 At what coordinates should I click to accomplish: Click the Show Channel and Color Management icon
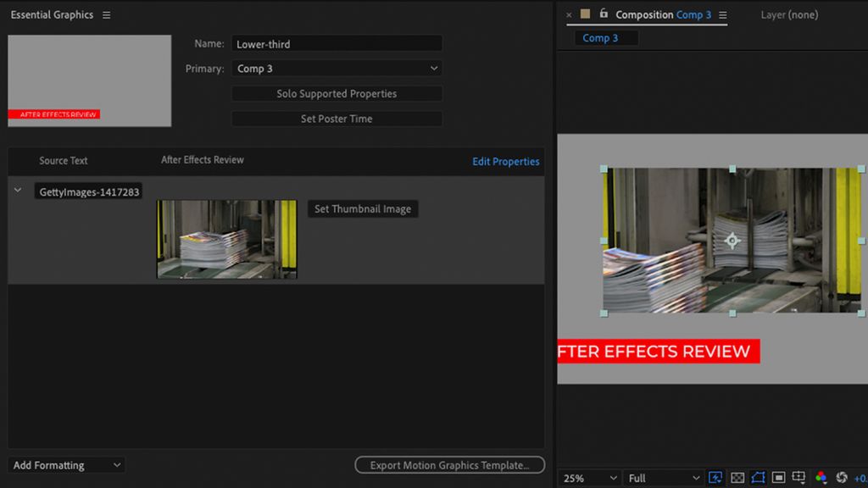821,477
